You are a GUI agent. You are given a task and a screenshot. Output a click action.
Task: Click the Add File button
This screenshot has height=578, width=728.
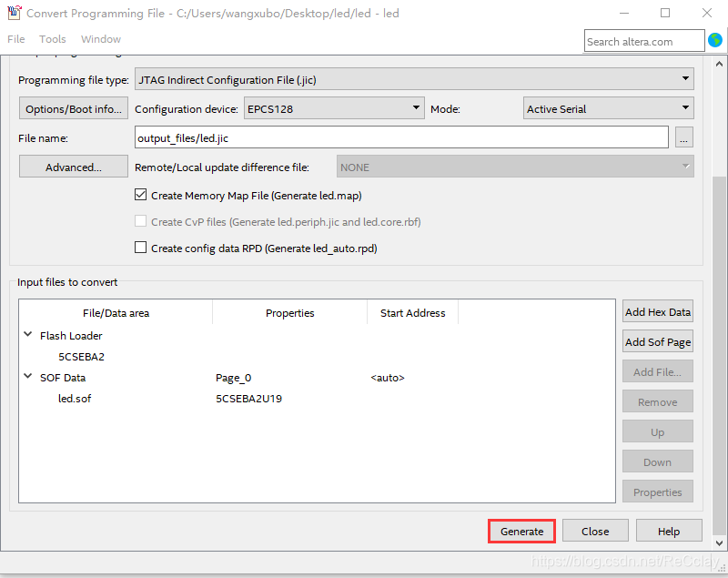[x=657, y=371]
